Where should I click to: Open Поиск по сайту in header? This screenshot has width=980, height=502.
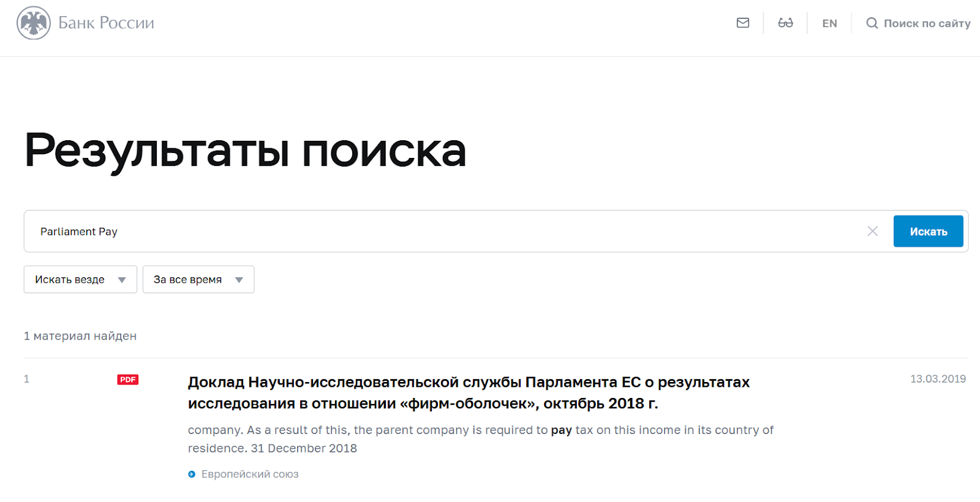coord(926,23)
